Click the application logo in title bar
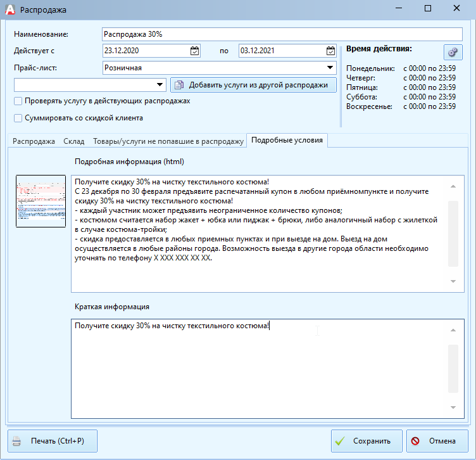Image resolution: width=476 pixels, height=460 pixels. click(10, 10)
